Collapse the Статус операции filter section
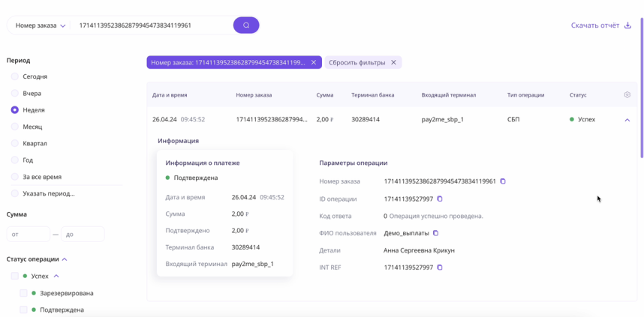Viewport: 644px width, 317px height. coord(65,259)
